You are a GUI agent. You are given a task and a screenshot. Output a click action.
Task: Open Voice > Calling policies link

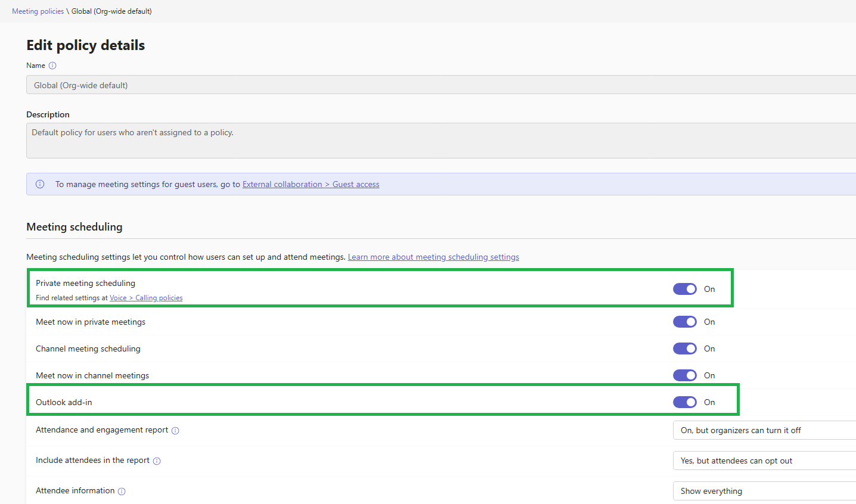146,298
